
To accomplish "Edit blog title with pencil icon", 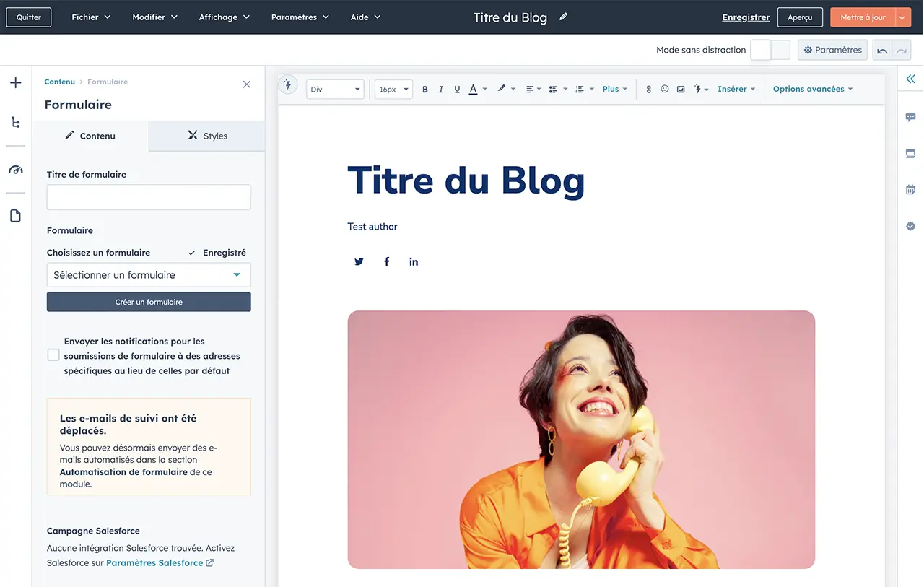I will [564, 17].
